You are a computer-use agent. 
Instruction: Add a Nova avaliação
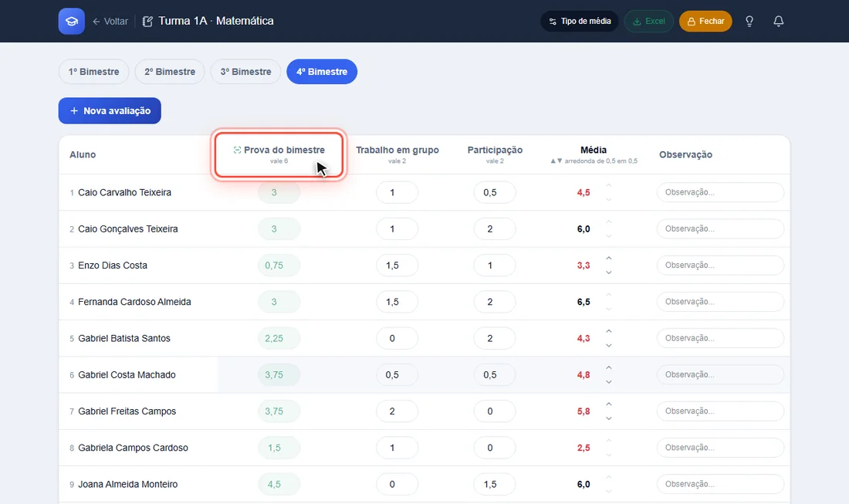coord(110,110)
